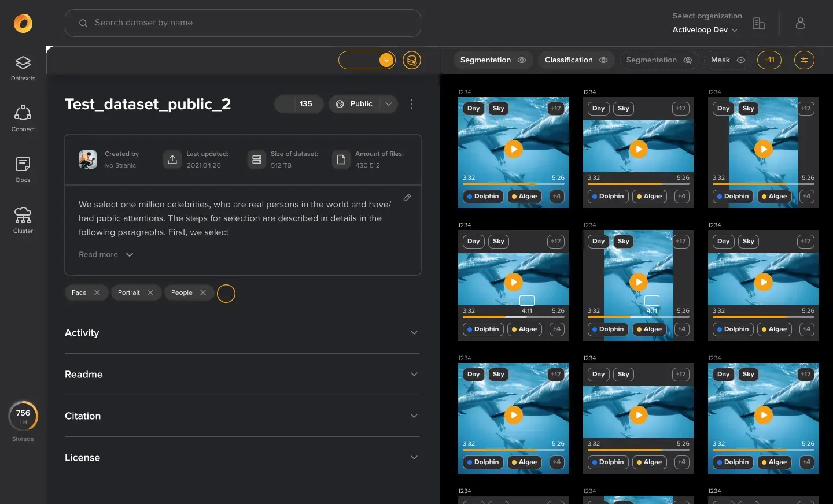Screen dimensions: 833x504
Task: Click the orange database icon button
Action: coord(412,60)
